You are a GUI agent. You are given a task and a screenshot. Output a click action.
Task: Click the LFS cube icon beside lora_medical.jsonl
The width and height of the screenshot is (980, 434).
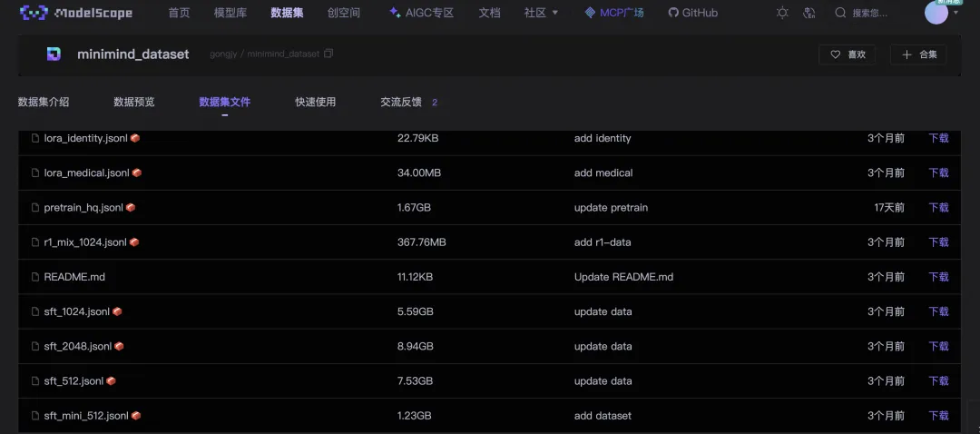[137, 173]
